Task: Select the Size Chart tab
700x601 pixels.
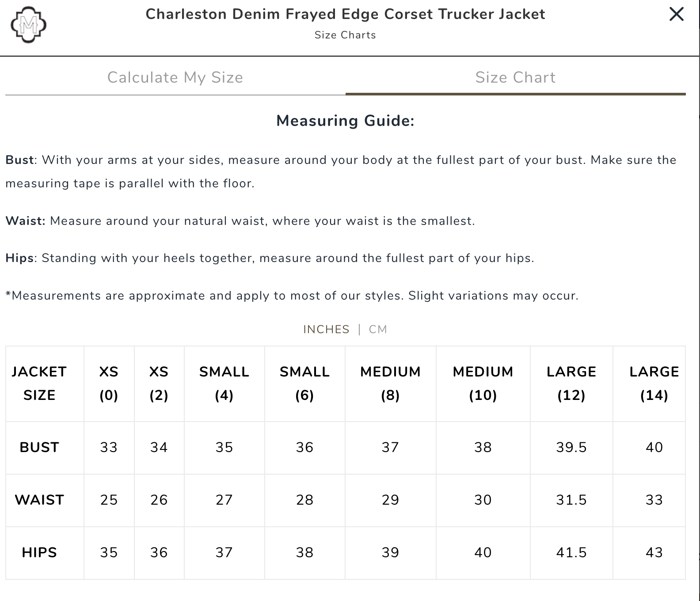Action: (x=515, y=78)
